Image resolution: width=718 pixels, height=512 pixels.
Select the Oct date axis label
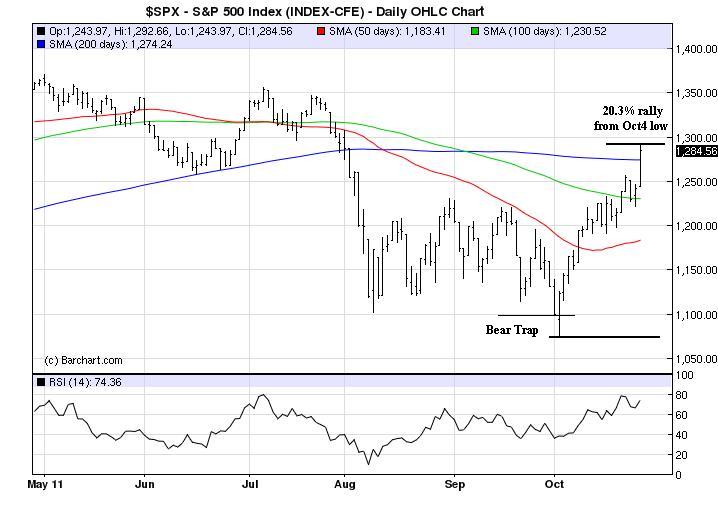coord(555,484)
